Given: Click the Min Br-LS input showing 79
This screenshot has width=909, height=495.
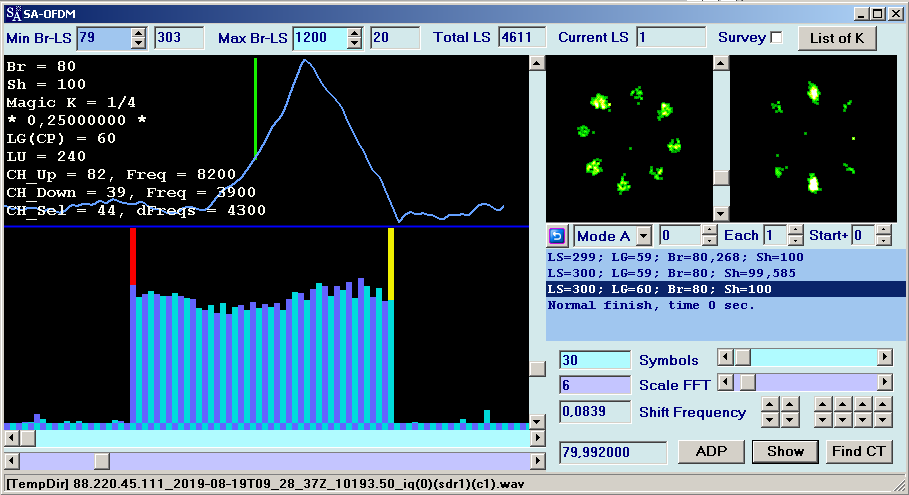Looking at the screenshot, I should 104,38.
